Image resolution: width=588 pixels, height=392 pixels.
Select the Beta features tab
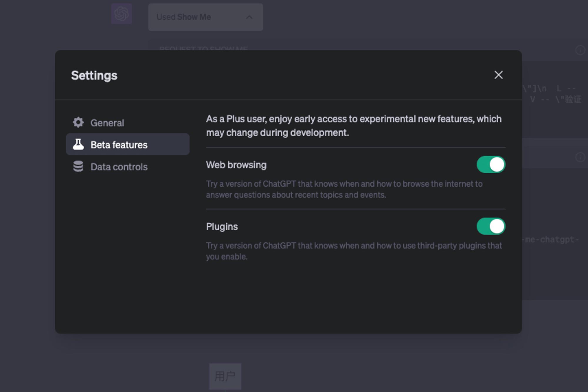tap(128, 144)
